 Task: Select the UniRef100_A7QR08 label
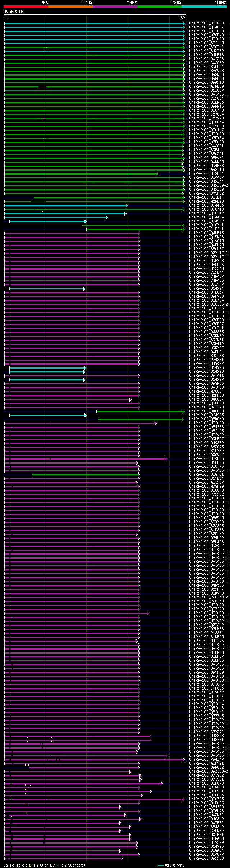coord(206,320)
